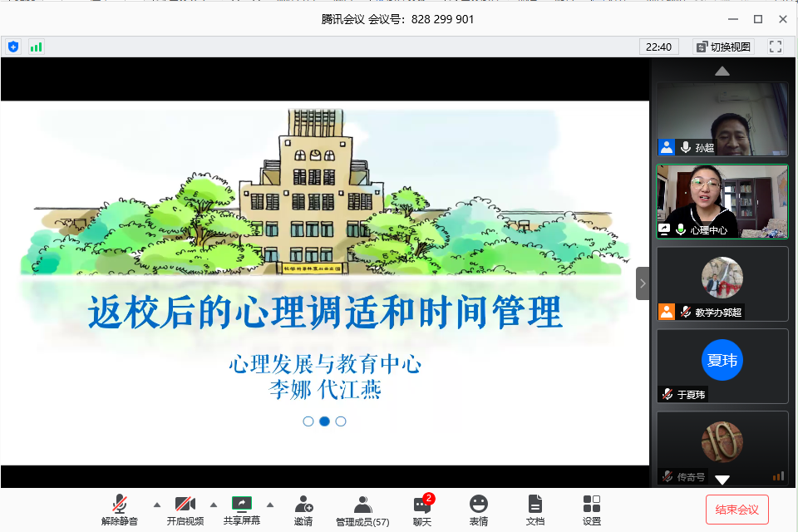Expand video options arrow beside 开启视频
Image resolution: width=798 pixels, height=532 pixels.
pyautogui.click(x=213, y=505)
